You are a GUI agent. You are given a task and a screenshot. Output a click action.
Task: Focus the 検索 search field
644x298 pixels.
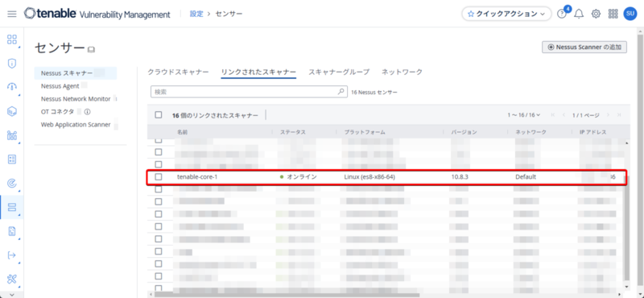coord(249,92)
